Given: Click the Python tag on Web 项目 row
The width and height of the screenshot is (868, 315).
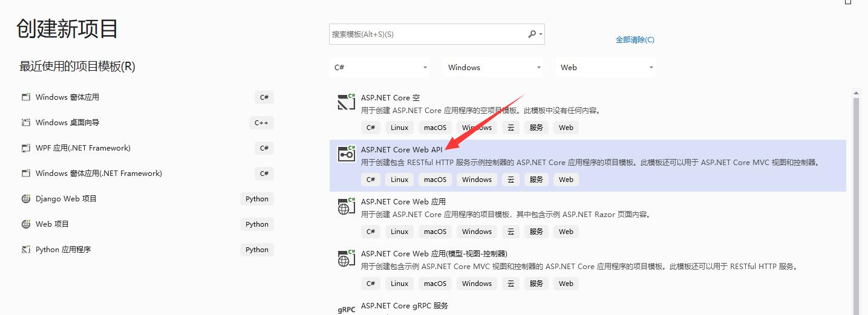Looking at the screenshot, I should [257, 224].
